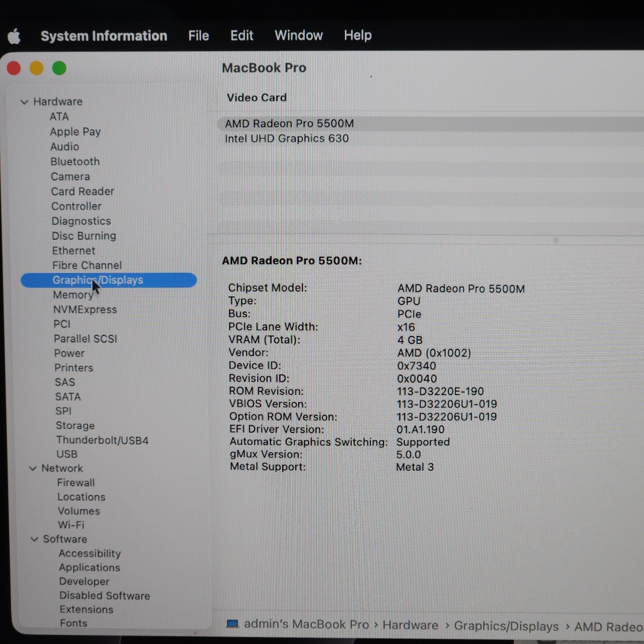Click the red close window button
This screenshot has width=644, height=644.
14,68
